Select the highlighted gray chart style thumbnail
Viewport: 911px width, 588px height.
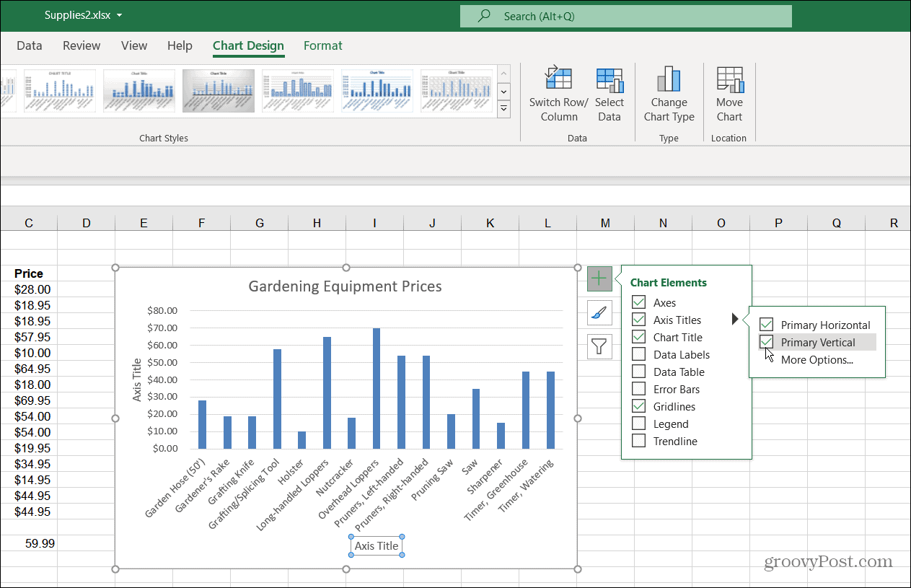[x=219, y=91]
